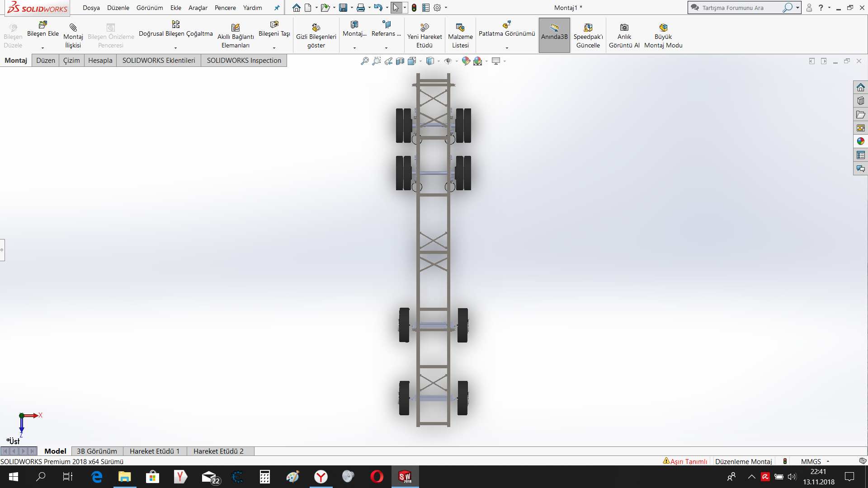Open the Hareket Etüdü 1 tab
The height and width of the screenshot is (488, 868).
point(155,451)
